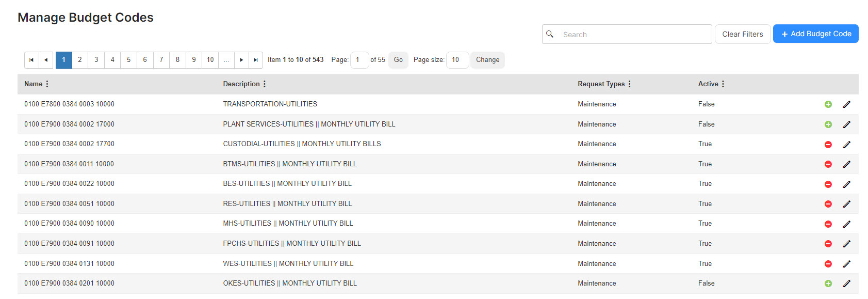The width and height of the screenshot is (868, 299).
Task: Edit the MHS-UTILITIES row with pencil icon
Action: coord(846,224)
